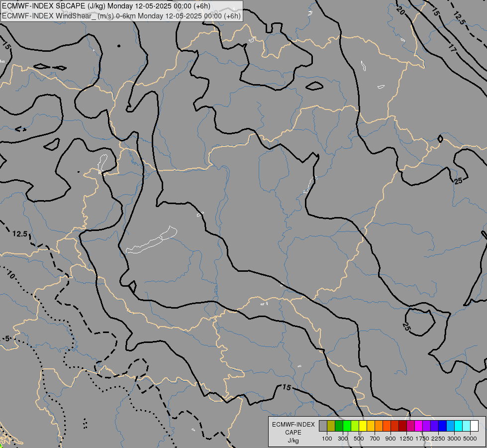This screenshot has width=487, height=448.
Task: Click the legend value 300
Action: point(343,439)
